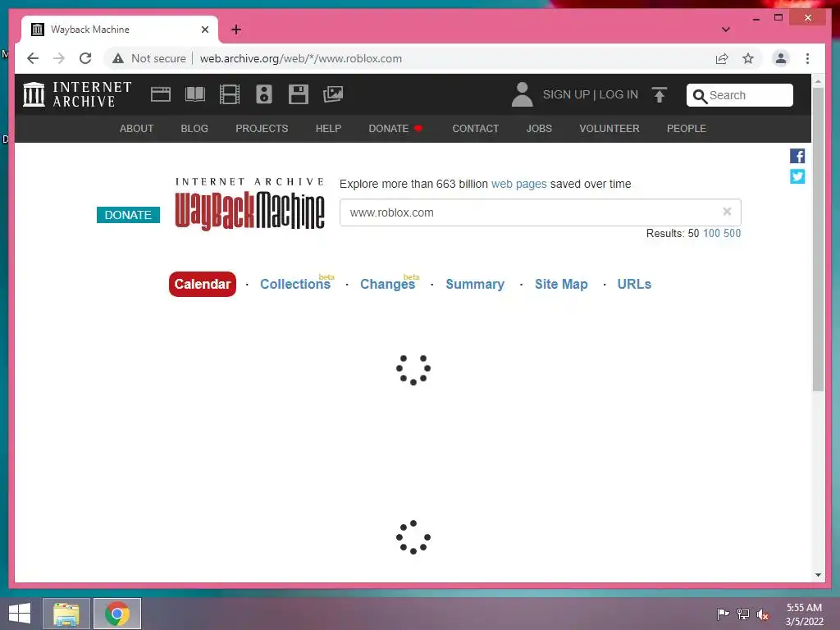
Task: Expand the tab search dropdown arrow
Action: tap(725, 30)
